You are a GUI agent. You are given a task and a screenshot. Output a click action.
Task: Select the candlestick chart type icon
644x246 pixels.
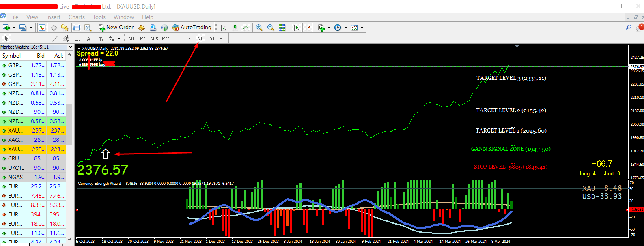pos(235,28)
